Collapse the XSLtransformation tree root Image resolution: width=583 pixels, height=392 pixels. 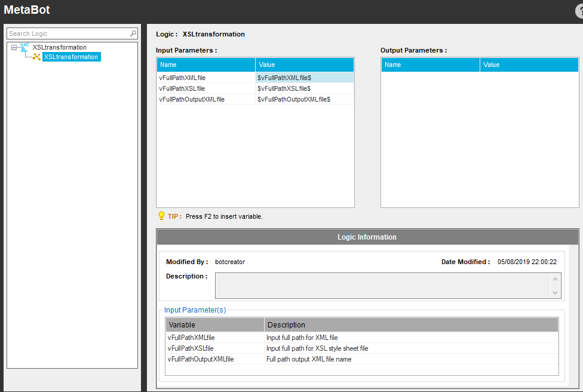click(x=14, y=47)
